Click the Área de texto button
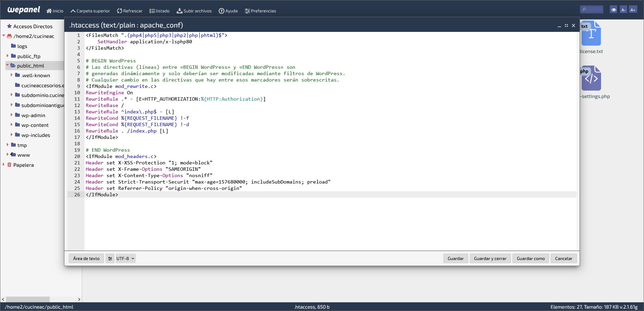The width and height of the screenshot is (644, 311). tap(86, 258)
